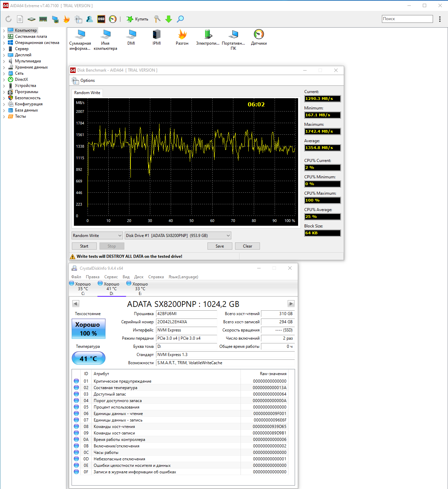The height and width of the screenshot is (489, 448).
Task: Select Программы in the tree
Action: pos(27,92)
